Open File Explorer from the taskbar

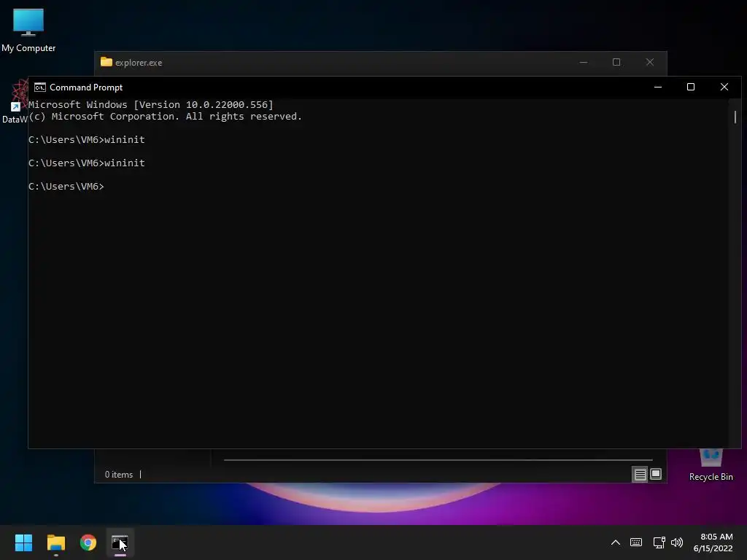[55, 542]
